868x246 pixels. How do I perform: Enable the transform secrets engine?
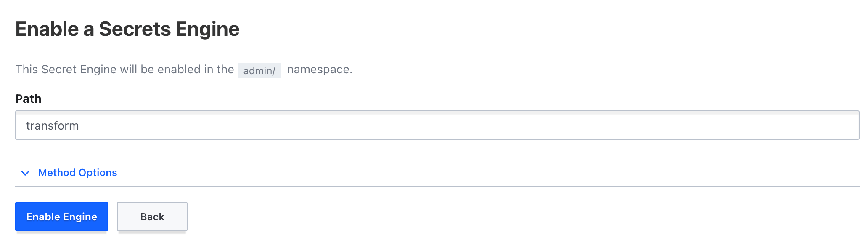coord(61,217)
